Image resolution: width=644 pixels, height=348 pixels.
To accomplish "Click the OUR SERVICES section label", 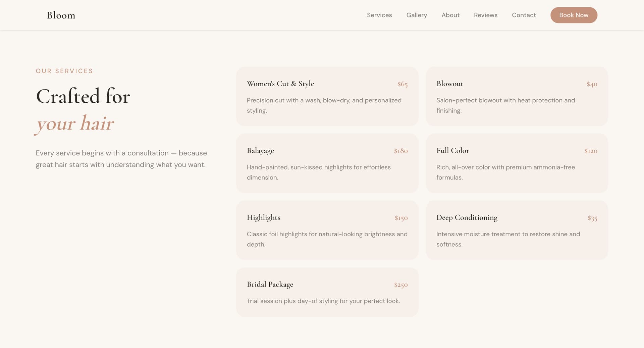I will pos(64,71).
